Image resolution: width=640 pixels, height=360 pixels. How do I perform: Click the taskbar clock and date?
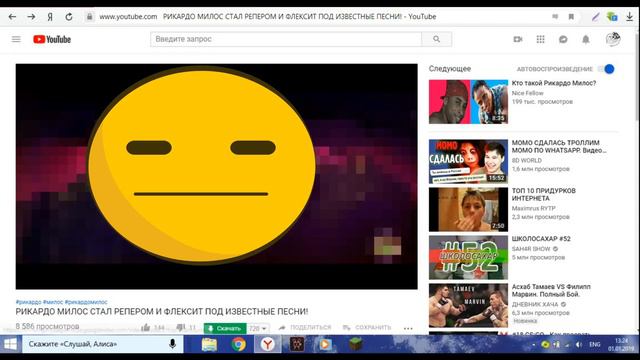click(621, 344)
